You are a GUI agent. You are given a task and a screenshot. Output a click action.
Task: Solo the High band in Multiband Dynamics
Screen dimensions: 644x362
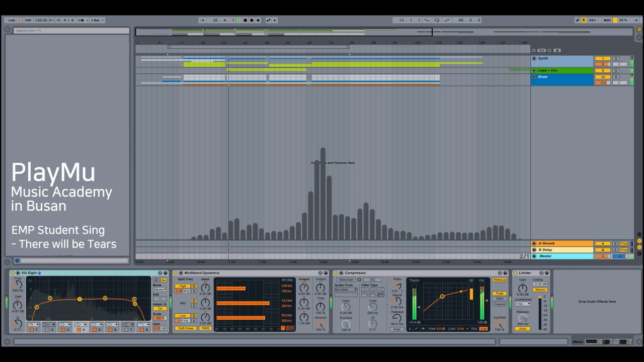coord(194,291)
